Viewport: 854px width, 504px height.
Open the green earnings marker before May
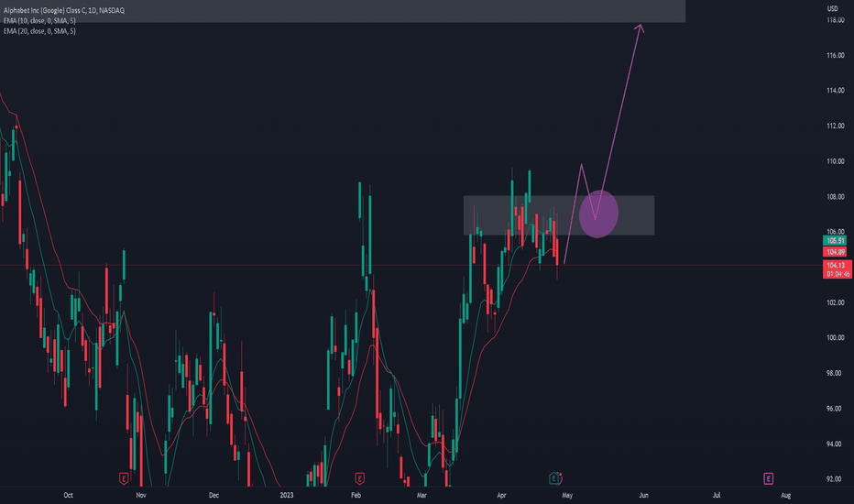tap(555, 478)
